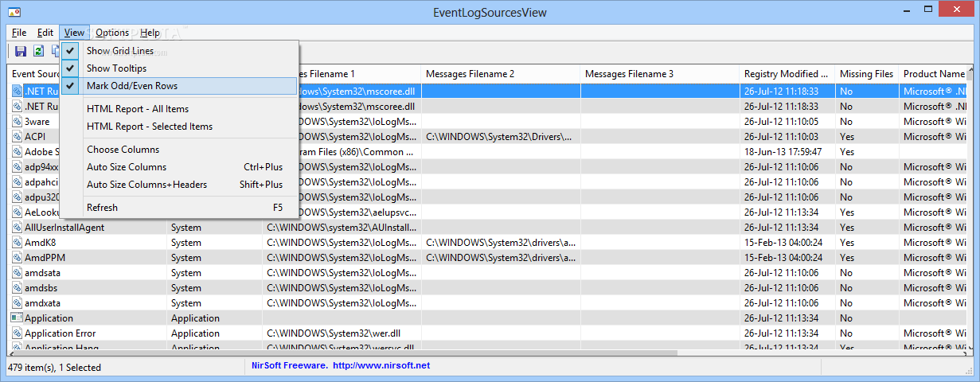Click the green Refresh toolbar icon

point(38,52)
